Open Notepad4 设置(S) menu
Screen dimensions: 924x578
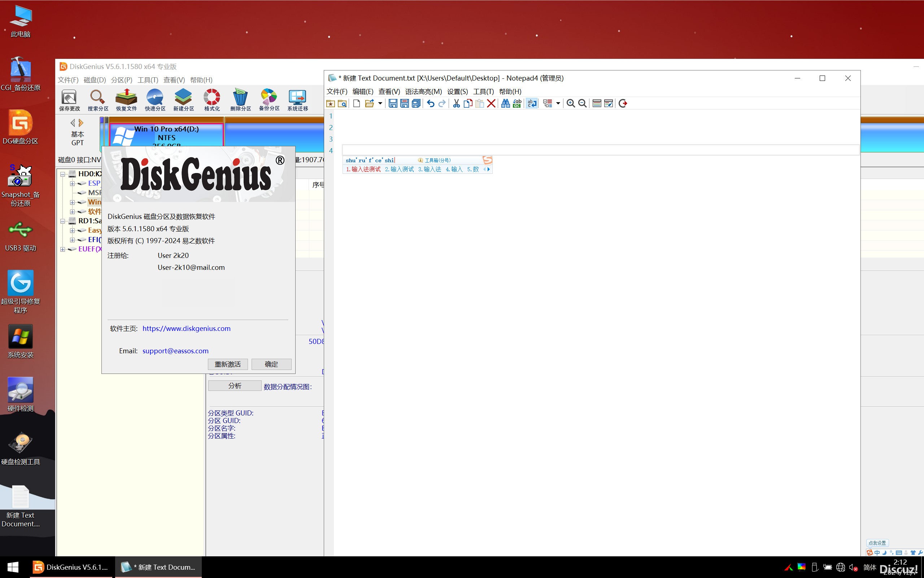tap(457, 91)
